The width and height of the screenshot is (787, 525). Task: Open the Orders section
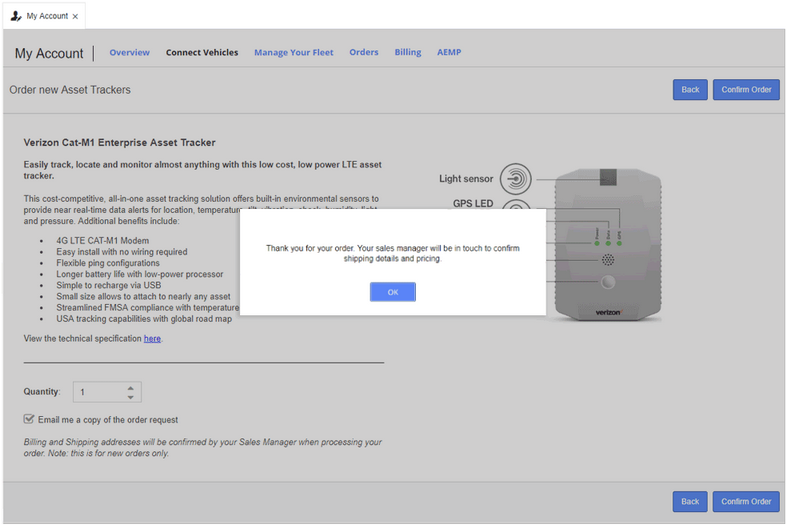tap(364, 52)
